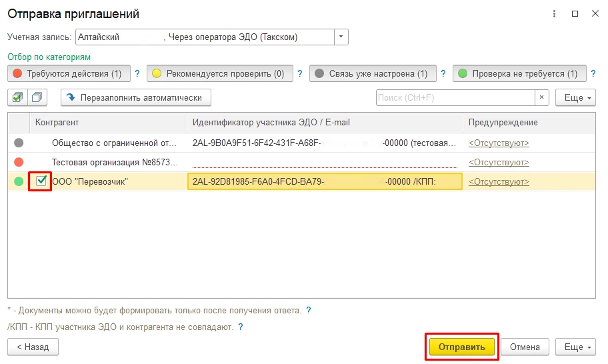Click the Отправить button
The image size is (608, 364).
pos(461,347)
